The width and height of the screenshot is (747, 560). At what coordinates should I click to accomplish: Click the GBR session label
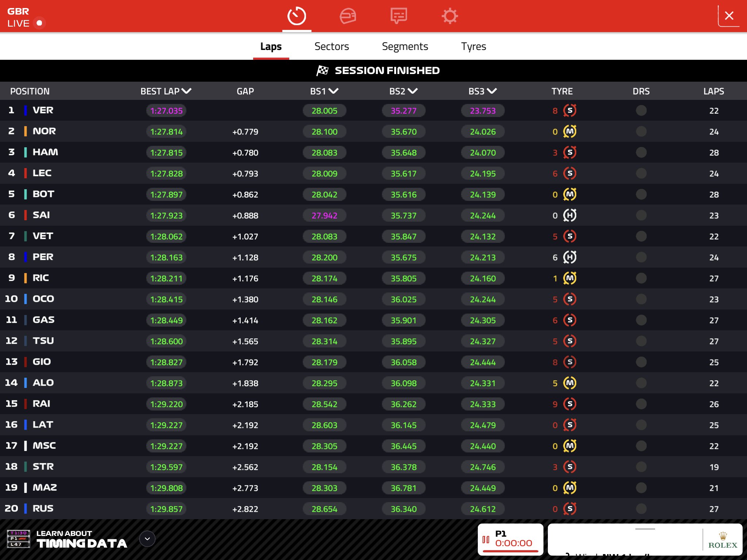[18, 11]
